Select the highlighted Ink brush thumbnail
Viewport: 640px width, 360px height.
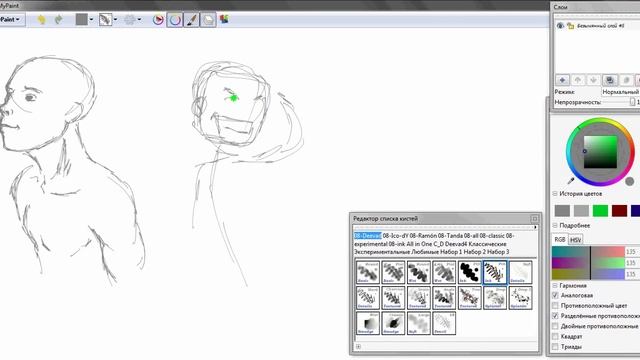[495, 272]
